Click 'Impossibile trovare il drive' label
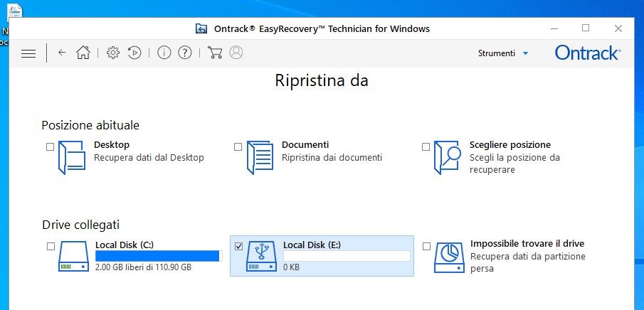 pyautogui.click(x=527, y=244)
